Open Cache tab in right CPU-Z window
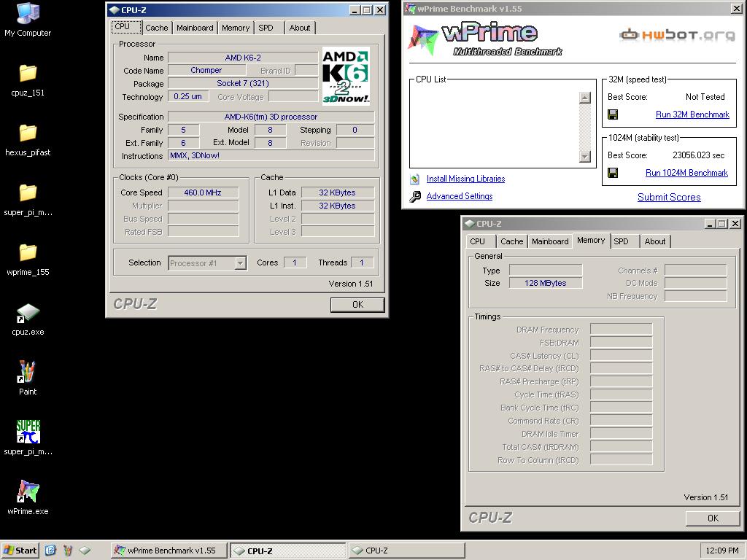The height and width of the screenshot is (560, 747). pyautogui.click(x=512, y=241)
